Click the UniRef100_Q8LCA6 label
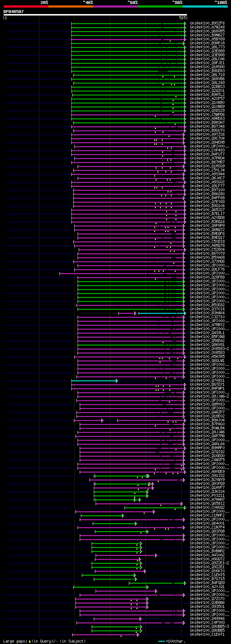The width and height of the screenshot is (231, 644). (207, 59)
